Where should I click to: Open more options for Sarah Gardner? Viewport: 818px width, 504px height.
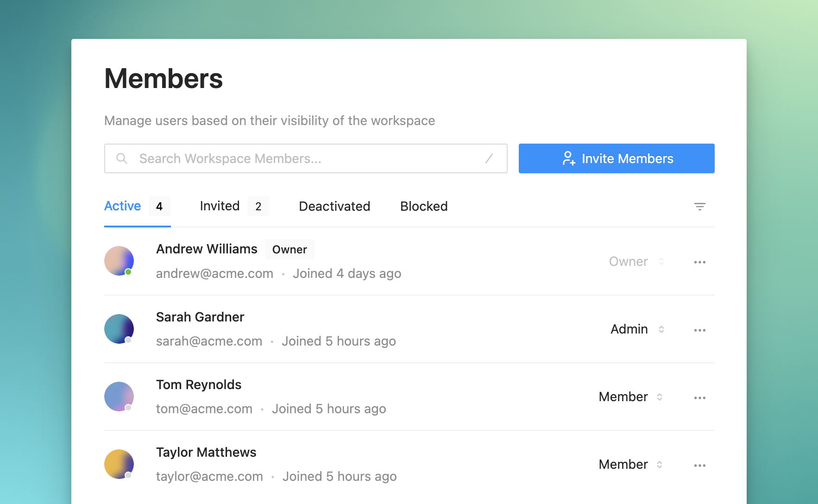click(699, 330)
